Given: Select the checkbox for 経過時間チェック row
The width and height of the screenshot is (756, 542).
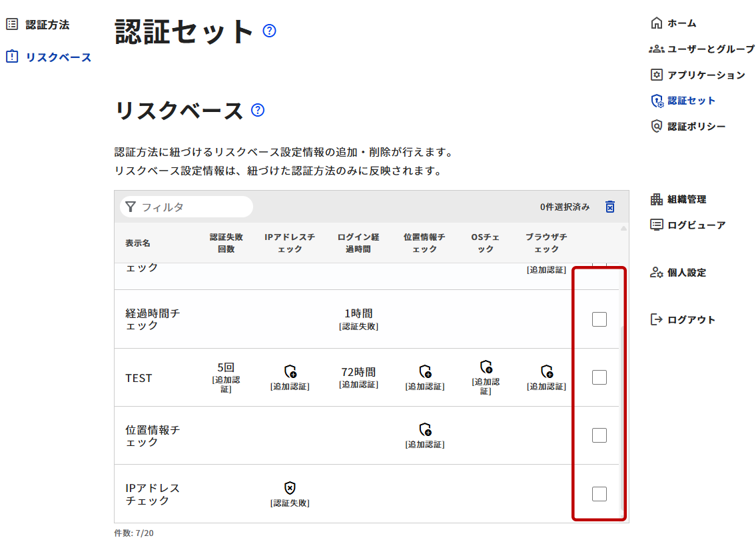Looking at the screenshot, I should point(599,319).
